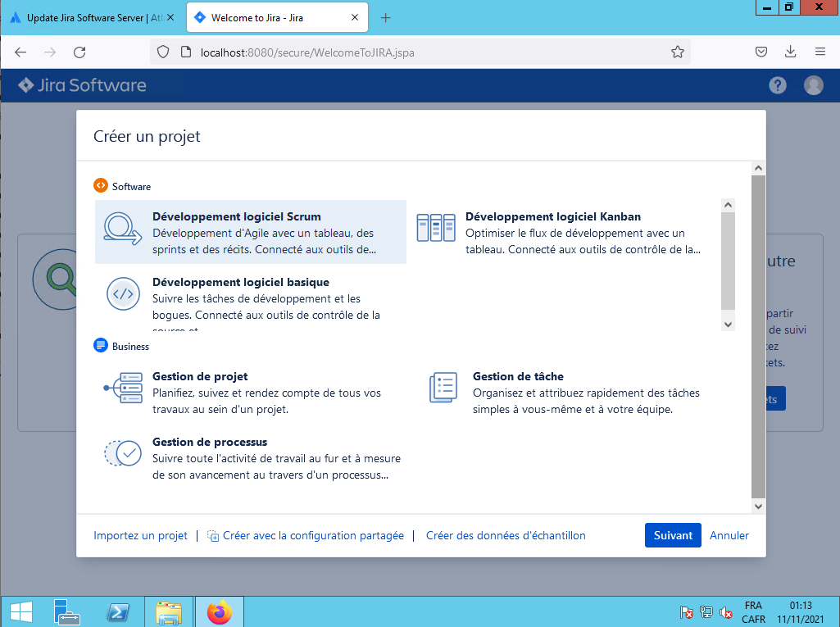
Task: Open a new browser tab
Action: point(386,17)
